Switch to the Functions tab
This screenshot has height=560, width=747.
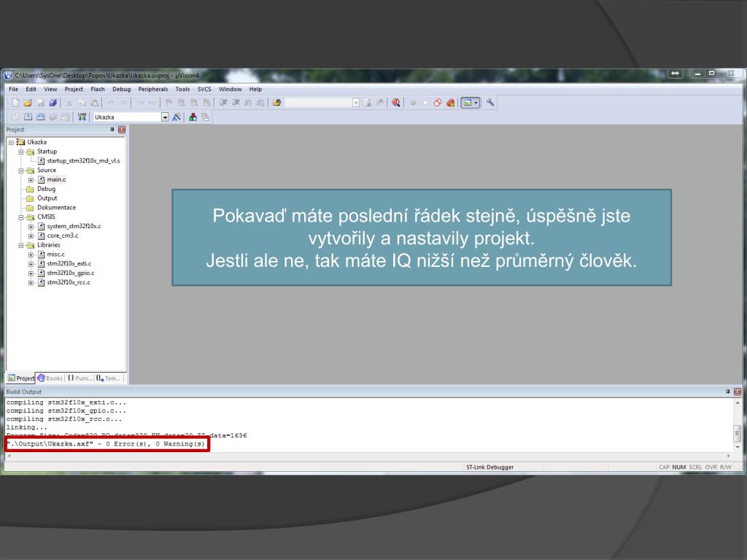pyautogui.click(x=80, y=378)
